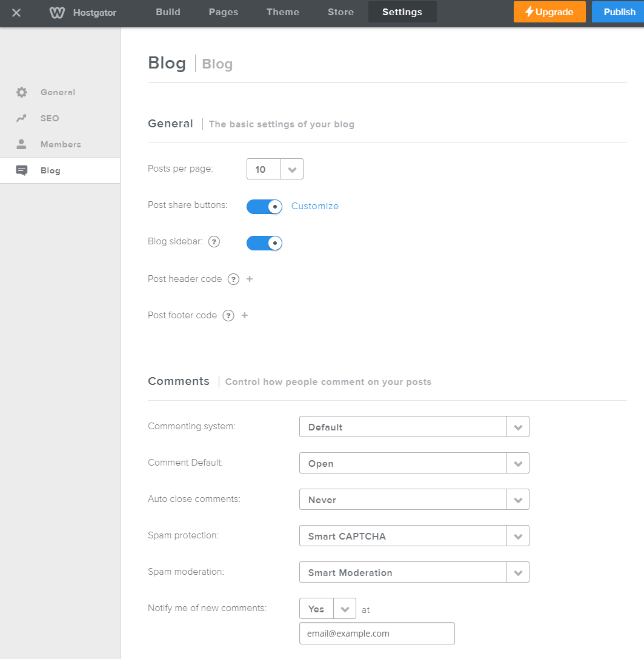This screenshot has height=659, width=644.
Task: Click the Post footer code help icon
Action: click(228, 315)
